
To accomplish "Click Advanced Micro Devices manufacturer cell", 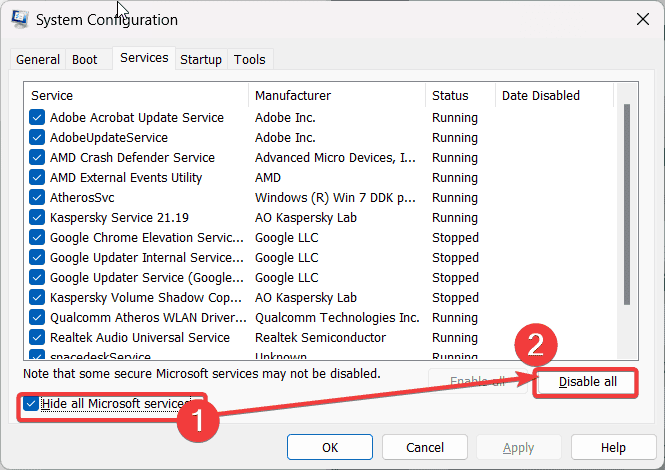I will (x=335, y=157).
